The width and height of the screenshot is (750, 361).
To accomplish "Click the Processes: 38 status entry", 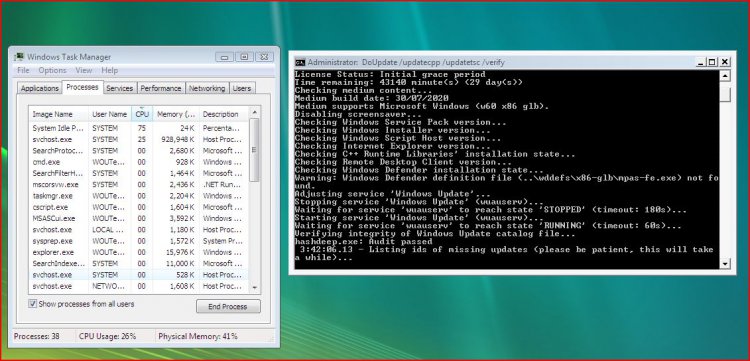I will tap(37, 336).
